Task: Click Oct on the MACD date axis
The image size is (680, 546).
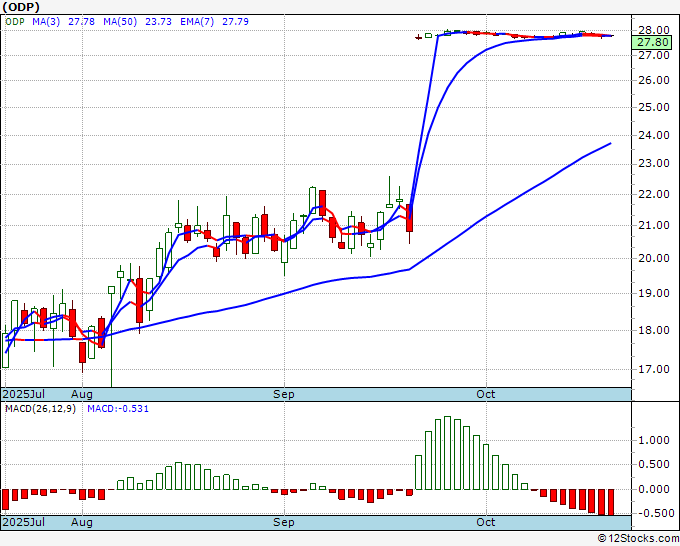Action: click(x=486, y=522)
